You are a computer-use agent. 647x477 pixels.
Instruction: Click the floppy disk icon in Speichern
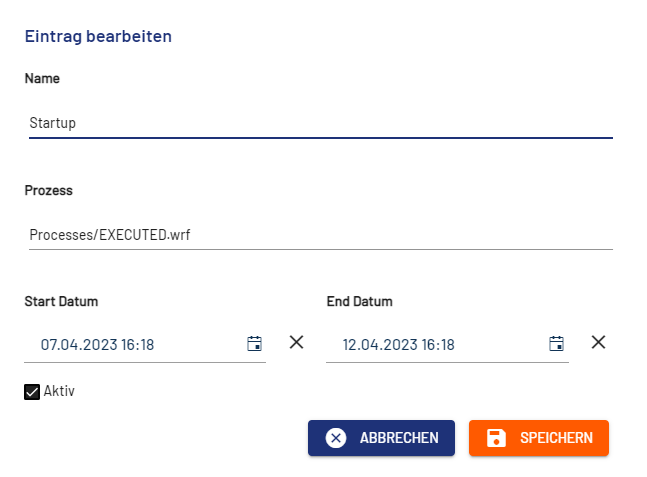tap(495, 438)
